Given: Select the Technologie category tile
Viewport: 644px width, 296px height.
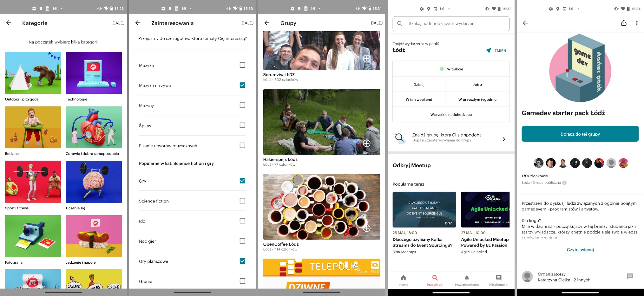Looking at the screenshot, I should point(94,73).
